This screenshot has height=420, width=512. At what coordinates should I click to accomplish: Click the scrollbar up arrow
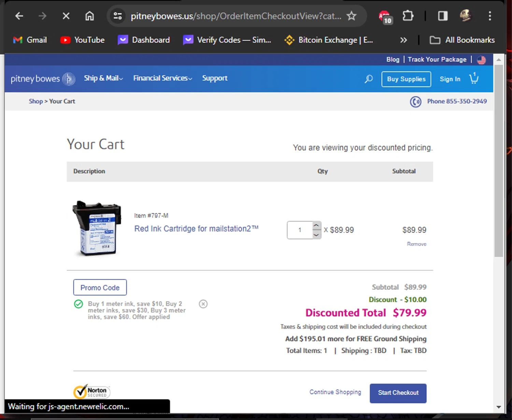point(499,59)
